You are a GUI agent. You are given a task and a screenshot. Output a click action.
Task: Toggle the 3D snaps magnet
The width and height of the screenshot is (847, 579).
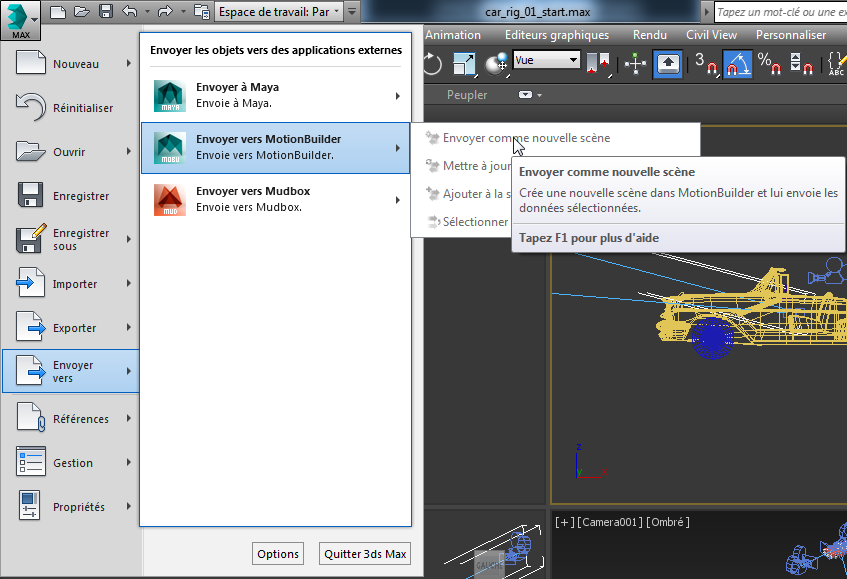(707, 64)
